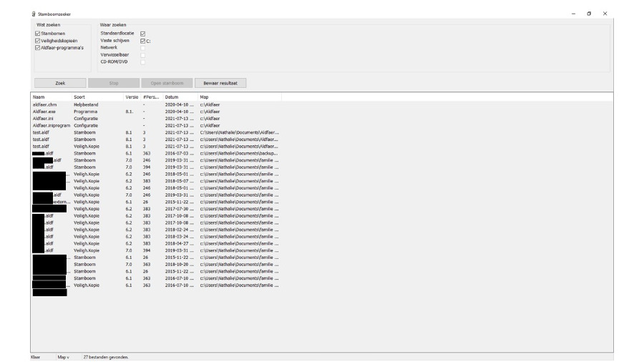Click the Versie column header
The width and height of the screenshot is (644, 362).
[x=132, y=97]
